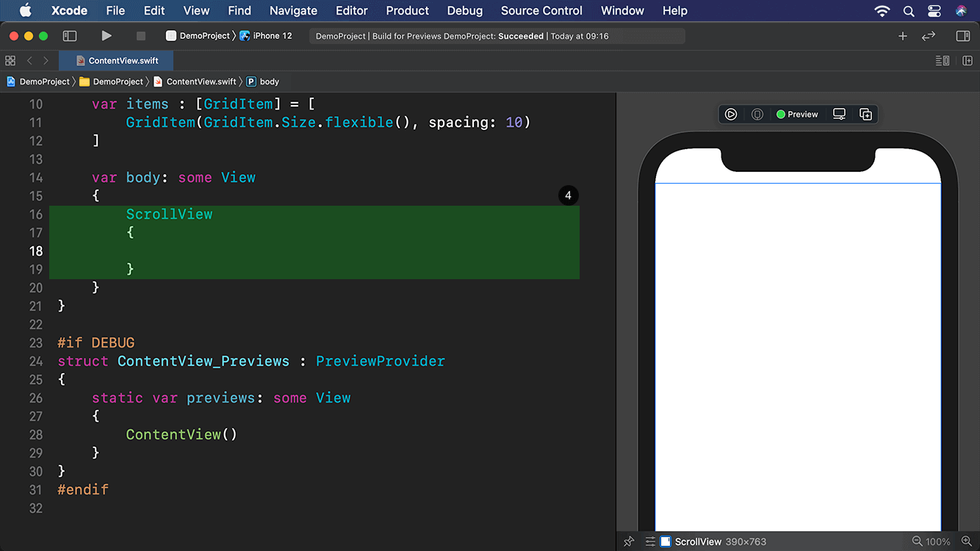Toggle the navigator sidebar
The height and width of the screenshot is (551, 980).
(70, 35)
